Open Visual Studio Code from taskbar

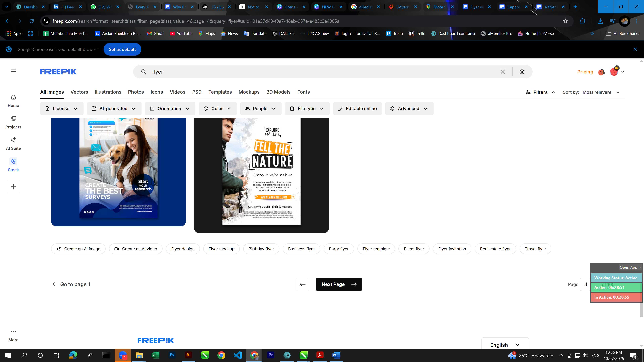238,355
